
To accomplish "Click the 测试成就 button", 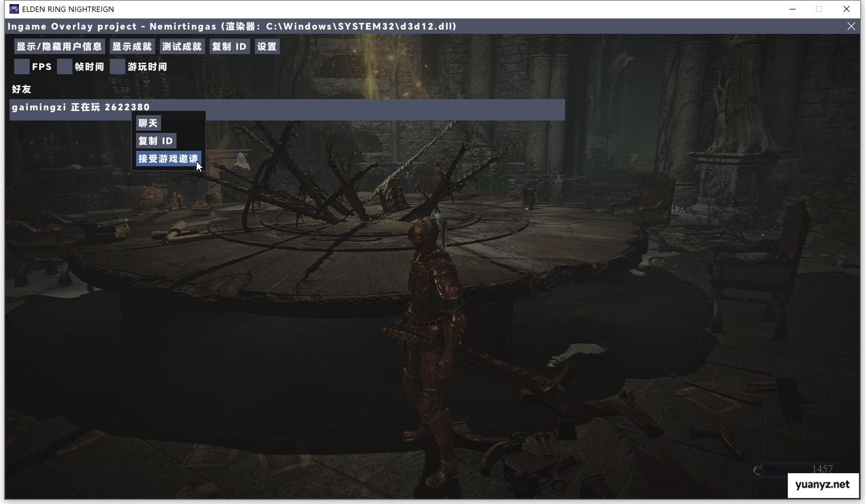I will [182, 46].
